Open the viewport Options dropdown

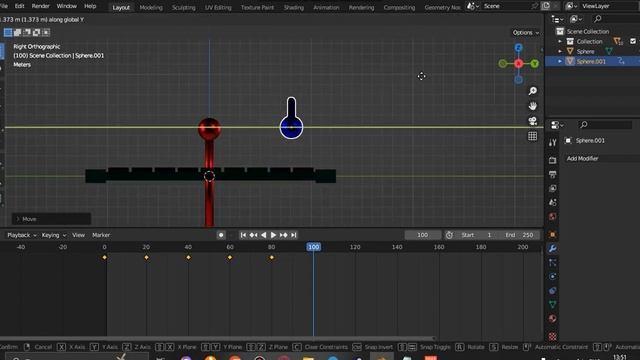pyautogui.click(x=526, y=33)
